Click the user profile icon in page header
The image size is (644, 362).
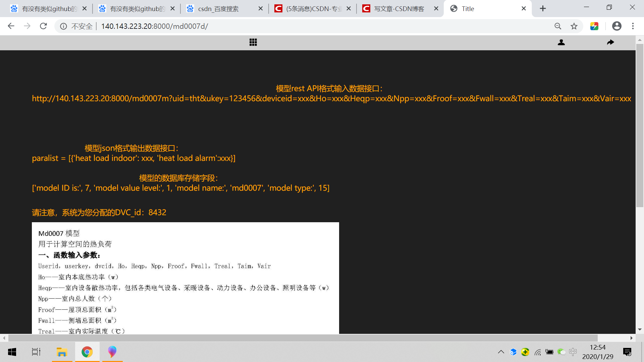tap(561, 42)
